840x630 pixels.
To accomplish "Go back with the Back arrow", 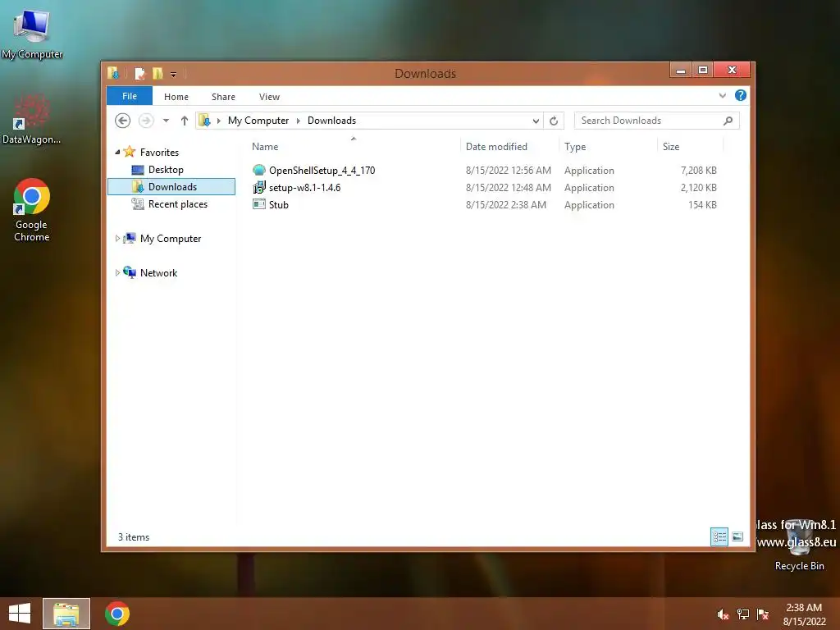I will click(123, 121).
